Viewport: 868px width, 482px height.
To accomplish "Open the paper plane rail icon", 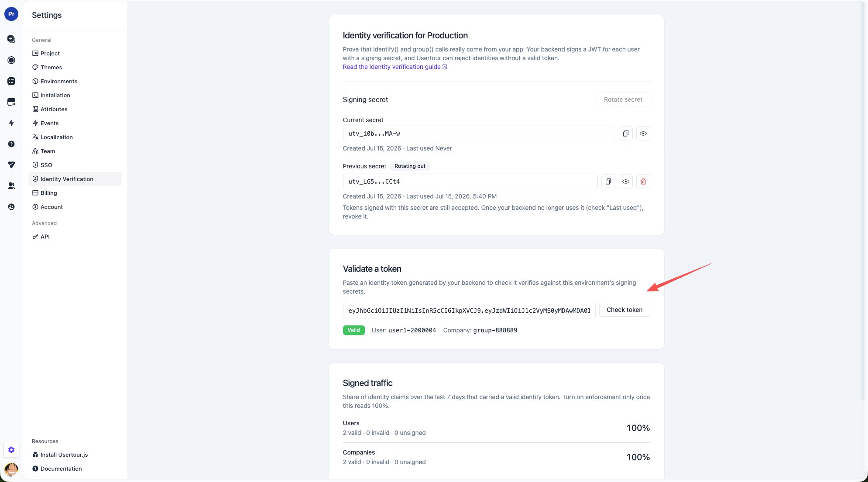I will [x=11, y=165].
